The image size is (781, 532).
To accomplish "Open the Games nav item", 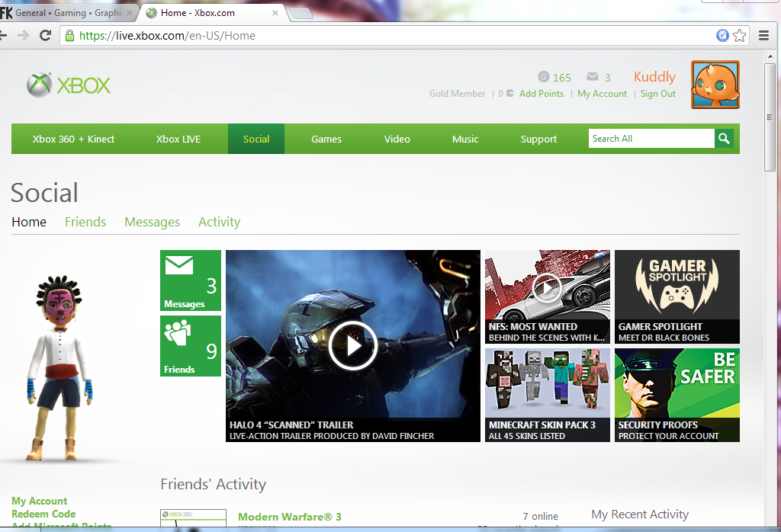I will click(326, 139).
